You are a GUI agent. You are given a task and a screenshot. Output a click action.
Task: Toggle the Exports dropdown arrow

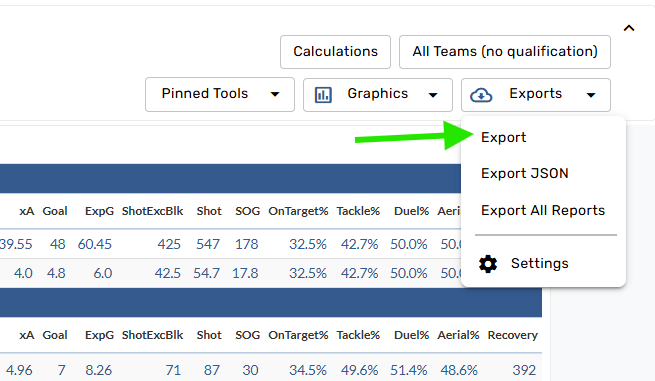point(591,95)
